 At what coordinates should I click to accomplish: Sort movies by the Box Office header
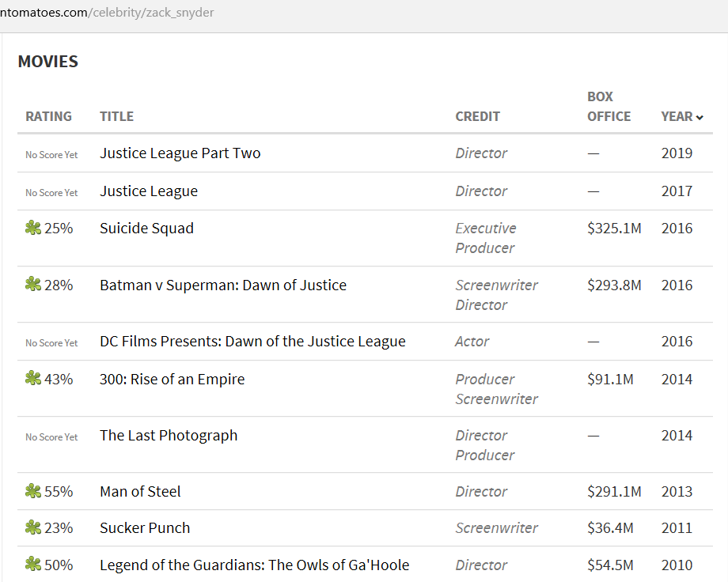pyautogui.click(x=609, y=106)
